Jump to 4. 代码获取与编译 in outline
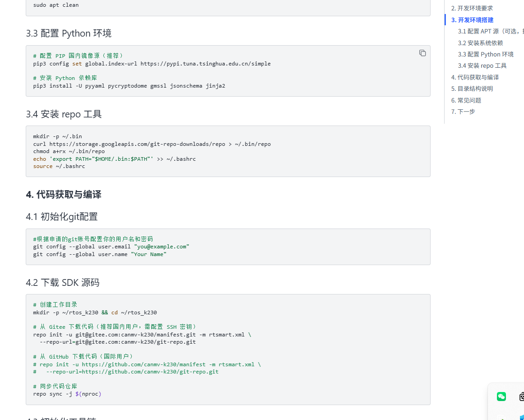This screenshot has width=524, height=420. point(475,77)
